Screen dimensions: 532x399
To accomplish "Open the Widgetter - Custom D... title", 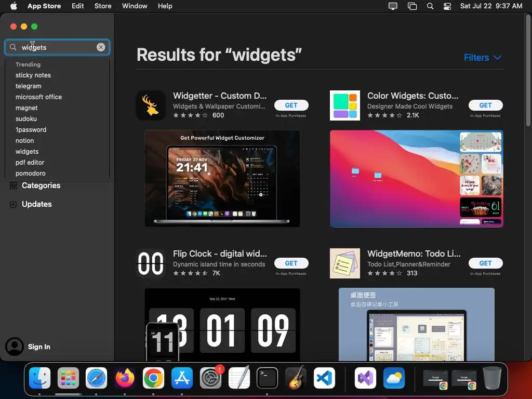I will tap(220, 96).
